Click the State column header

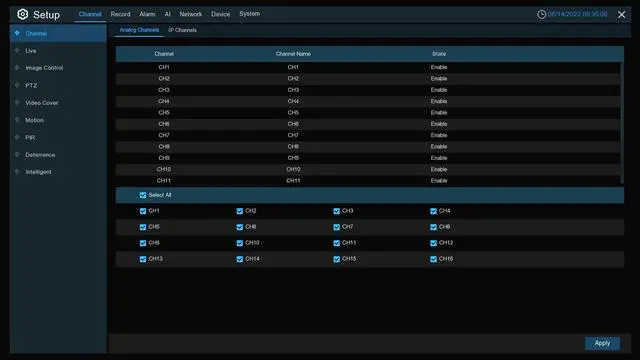[439, 54]
